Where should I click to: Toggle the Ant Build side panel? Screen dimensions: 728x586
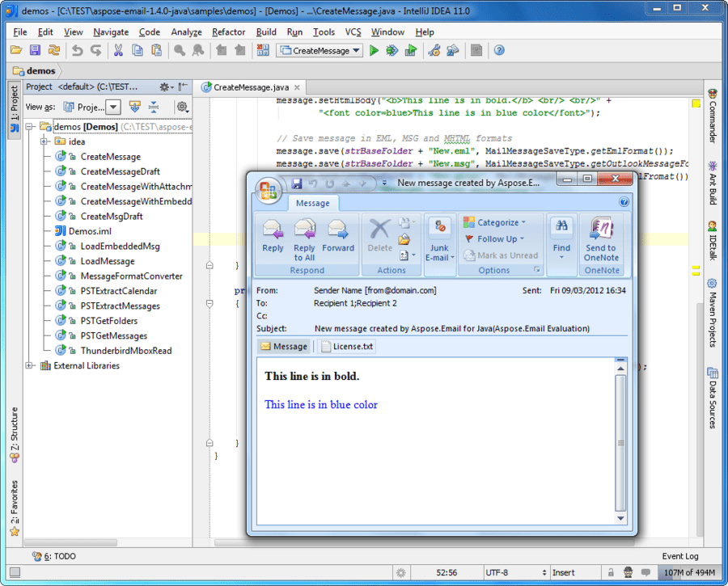point(712,183)
